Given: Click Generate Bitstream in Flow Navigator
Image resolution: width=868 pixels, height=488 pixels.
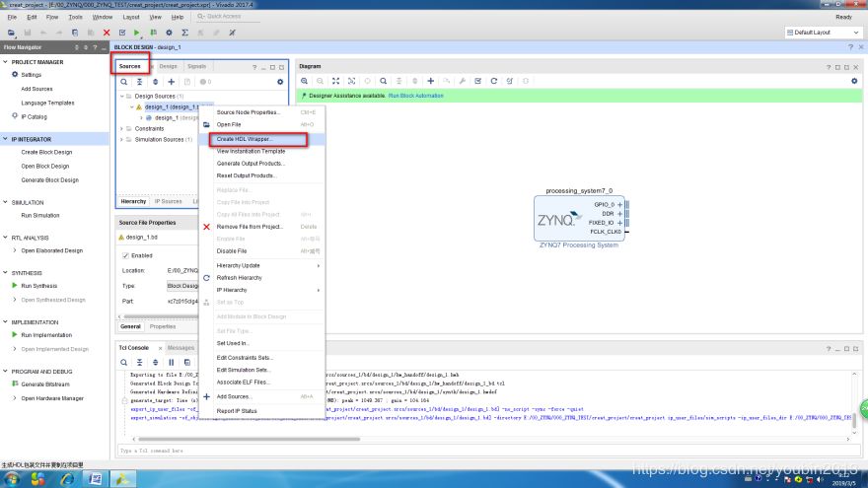Looking at the screenshot, I should pyautogui.click(x=45, y=383).
